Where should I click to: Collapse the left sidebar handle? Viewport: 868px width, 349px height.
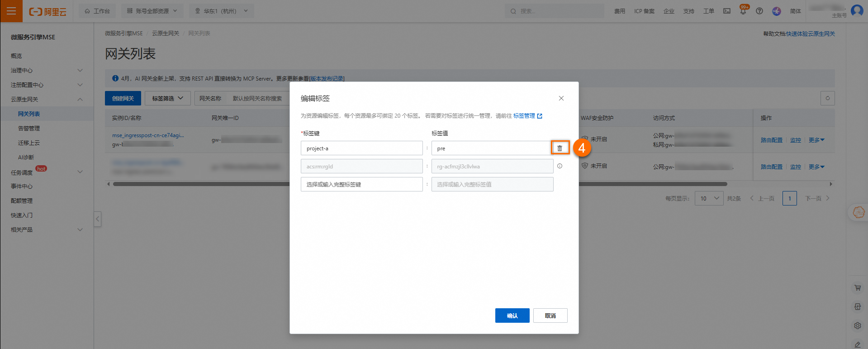[x=97, y=219]
